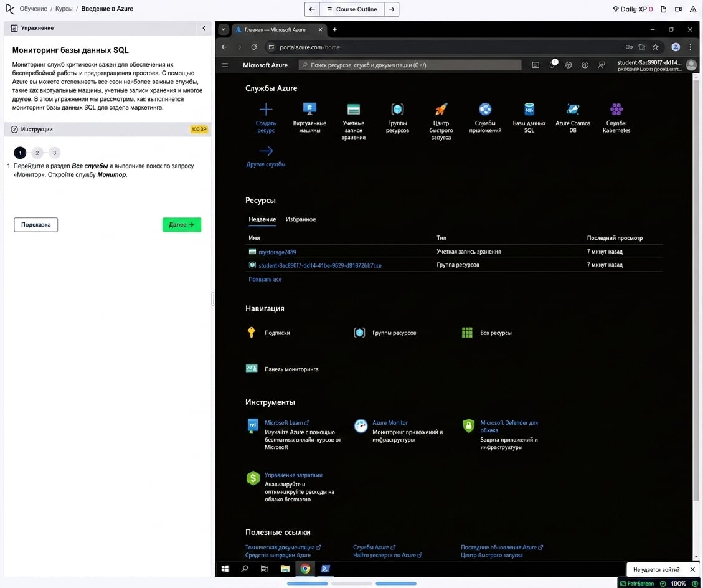Click Обучение breadcrumb link
703x588 pixels.
(x=33, y=9)
